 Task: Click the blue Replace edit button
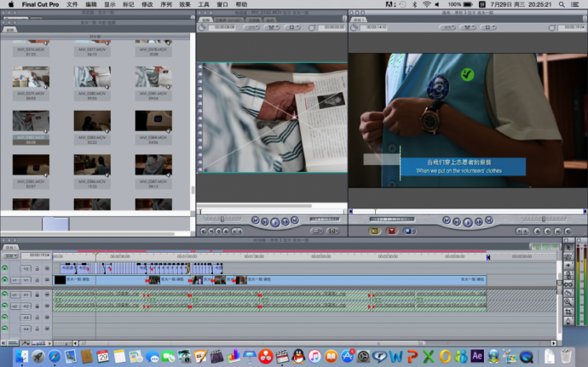(408, 231)
